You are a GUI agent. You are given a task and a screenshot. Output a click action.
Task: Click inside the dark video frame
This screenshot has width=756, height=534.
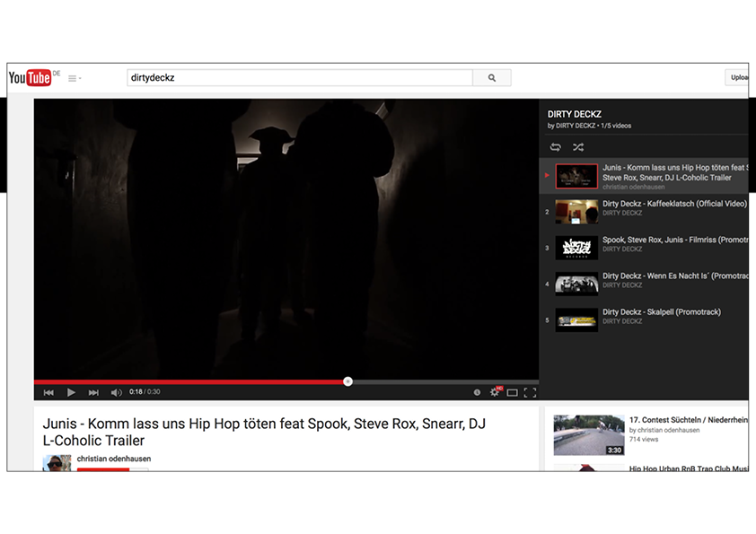pyautogui.click(x=286, y=239)
